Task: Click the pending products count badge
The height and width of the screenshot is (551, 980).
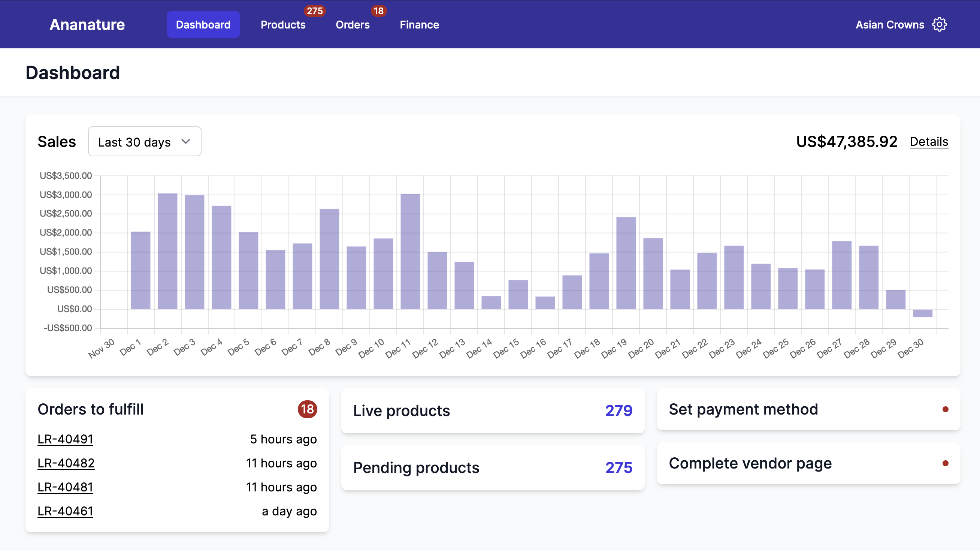Action: pyautogui.click(x=618, y=467)
